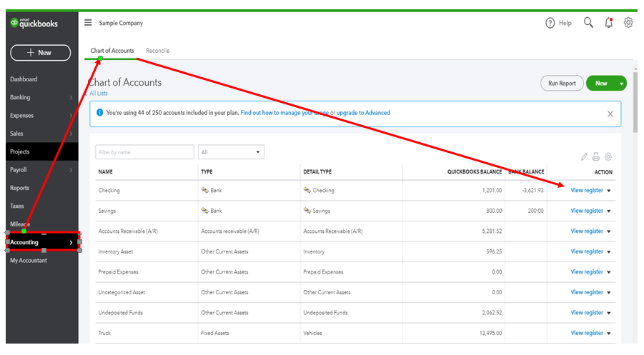644x355 pixels.
Task: Open Projects in sidebar
Action: [x=20, y=151]
